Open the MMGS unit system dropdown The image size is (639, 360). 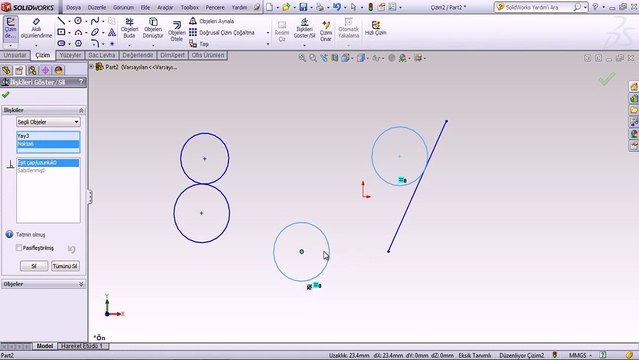[x=580, y=356]
